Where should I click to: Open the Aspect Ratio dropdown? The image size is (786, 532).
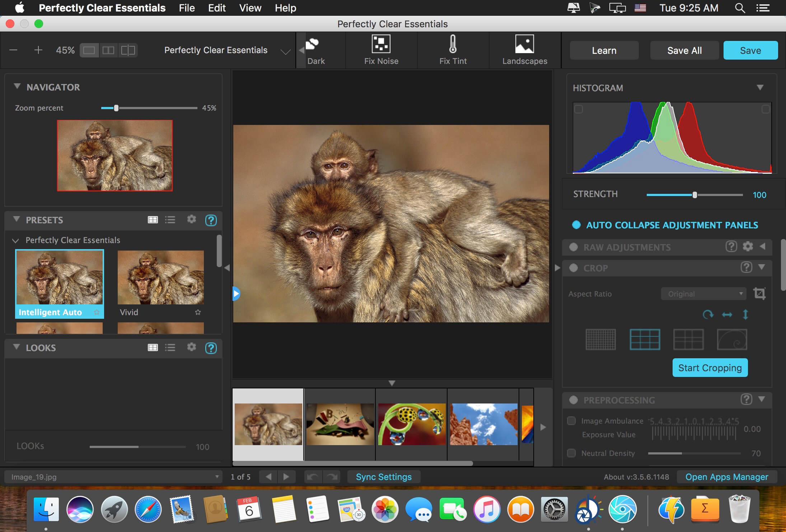(703, 293)
